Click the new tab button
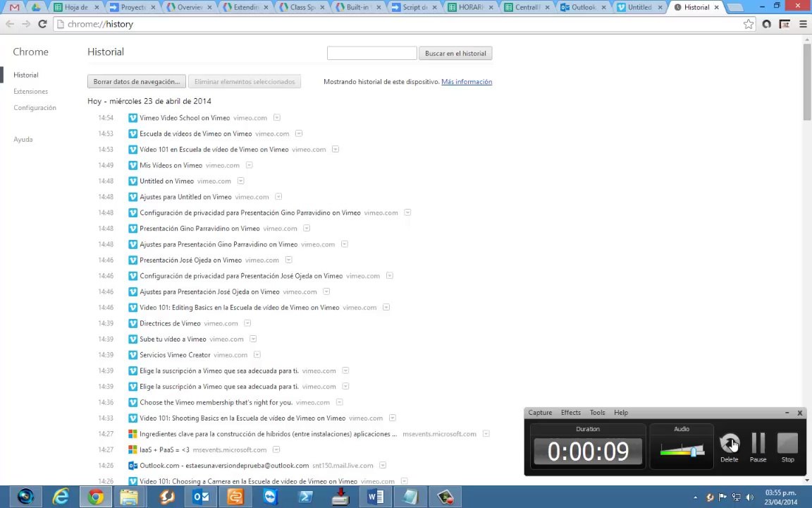Image resolution: width=812 pixels, height=508 pixels. [x=735, y=7]
